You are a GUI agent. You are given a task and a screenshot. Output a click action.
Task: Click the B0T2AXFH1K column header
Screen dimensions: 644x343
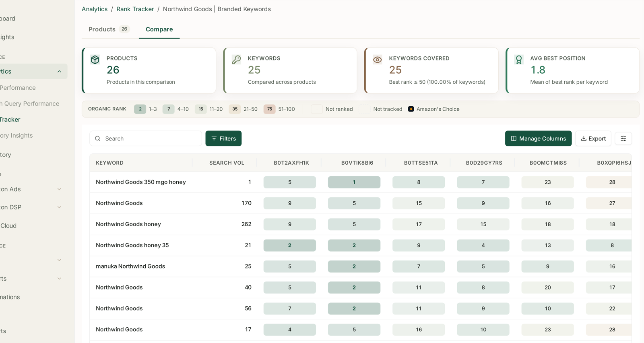click(x=291, y=163)
